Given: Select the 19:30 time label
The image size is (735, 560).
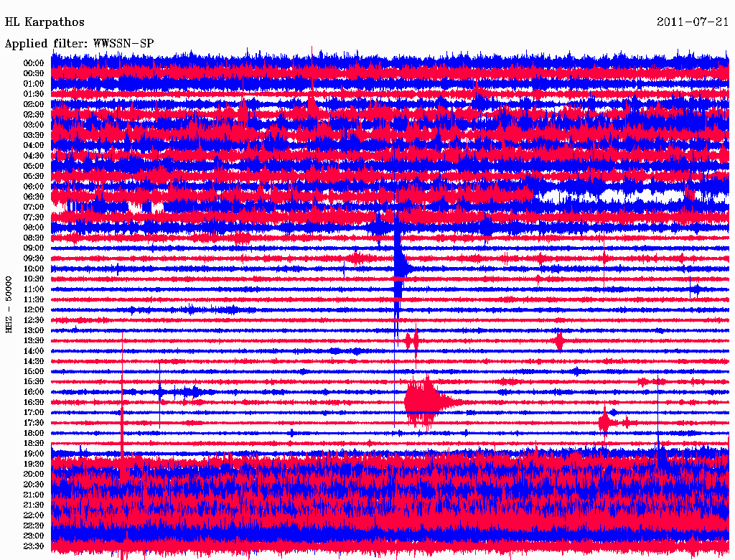Looking at the screenshot, I should coord(34,464).
